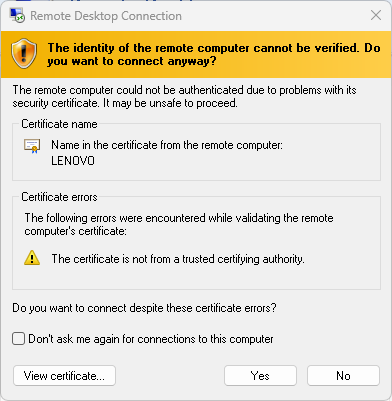Click the 'Name in the certificate from the remote computer' text
This screenshot has width=392, height=401.
[167, 145]
